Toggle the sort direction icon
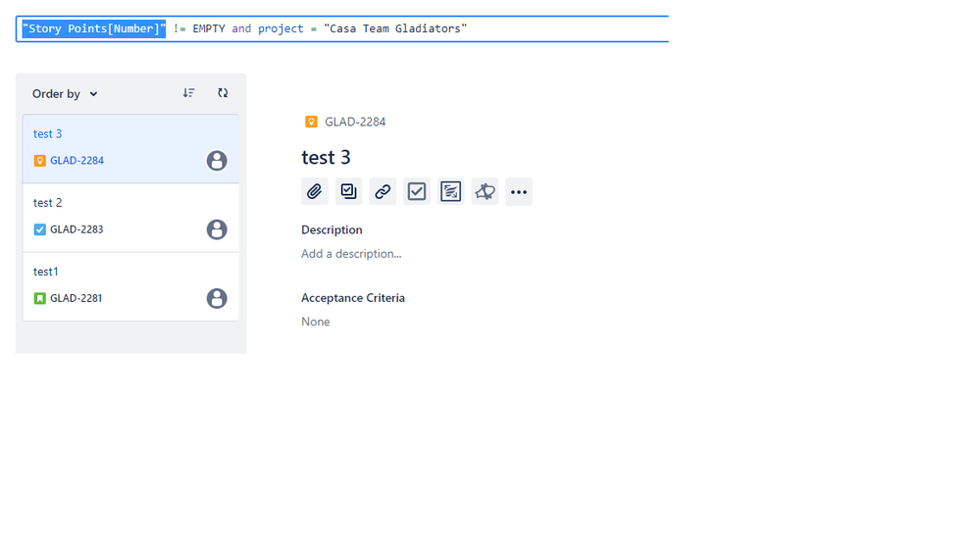This screenshot has height=551, width=980. coord(188,93)
